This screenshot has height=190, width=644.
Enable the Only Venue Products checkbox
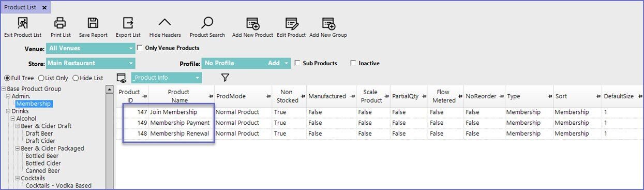pos(140,48)
